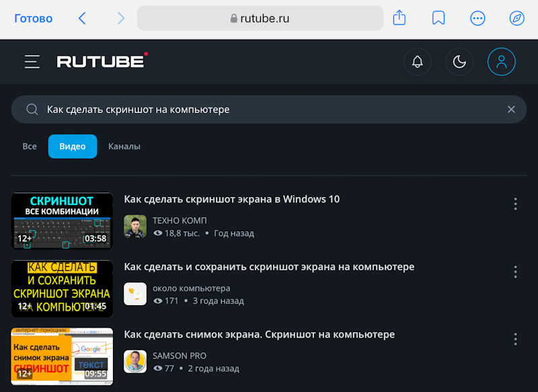Switch to the Все tab
This screenshot has height=392, width=538.
click(30, 146)
